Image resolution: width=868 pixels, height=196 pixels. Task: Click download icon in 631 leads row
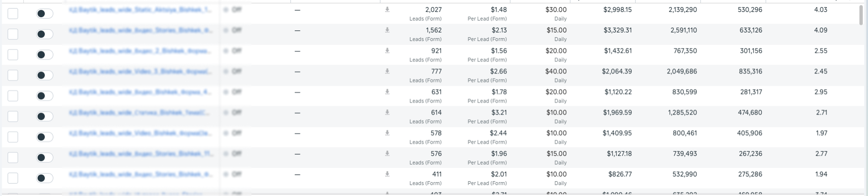click(387, 92)
